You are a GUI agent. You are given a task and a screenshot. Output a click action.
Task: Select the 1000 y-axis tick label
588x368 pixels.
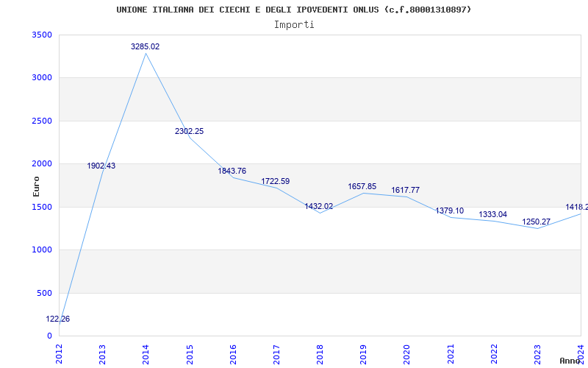[x=42, y=250]
